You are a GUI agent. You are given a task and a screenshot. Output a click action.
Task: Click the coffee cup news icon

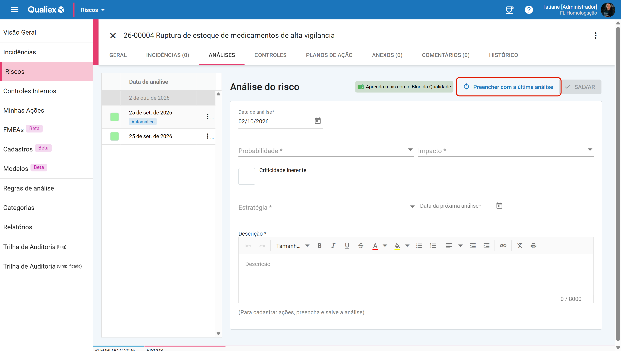click(509, 10)
